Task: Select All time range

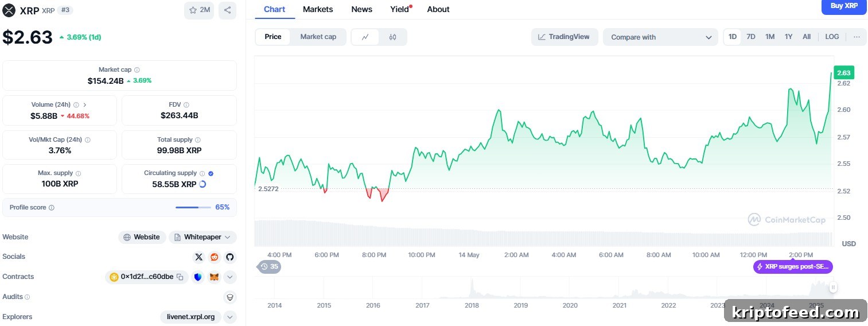Action: (807, 37)
